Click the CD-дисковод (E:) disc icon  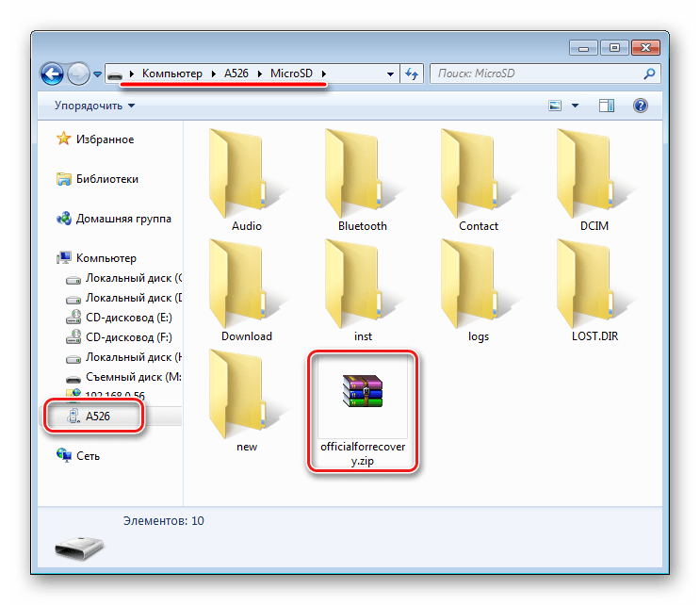pos(73,317)
